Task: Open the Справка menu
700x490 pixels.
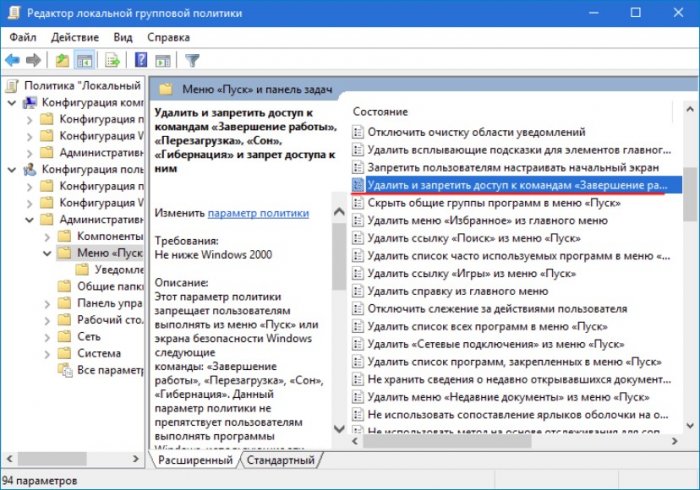Action: pyautogui.click(x=169, y=37)
